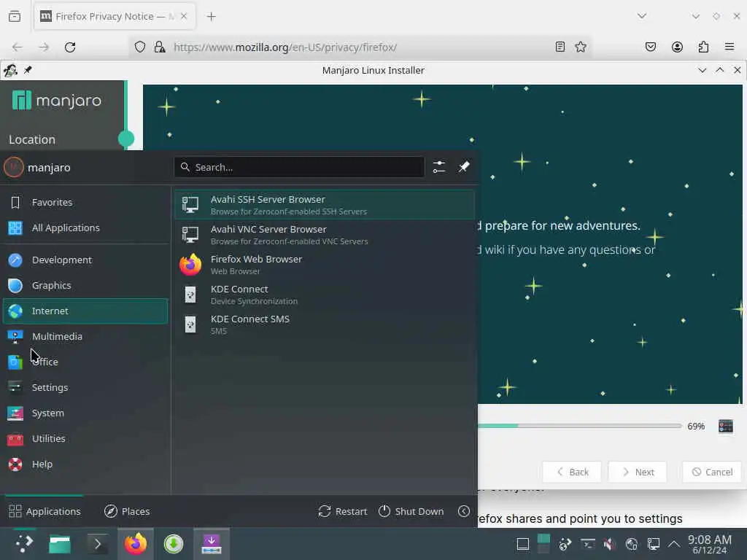
Task: Reload the Firefox page
Action: (x=70, y=47)
